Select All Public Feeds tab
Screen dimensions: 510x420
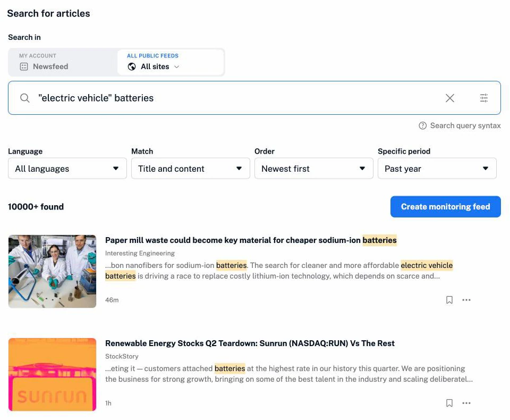(171, 62)
